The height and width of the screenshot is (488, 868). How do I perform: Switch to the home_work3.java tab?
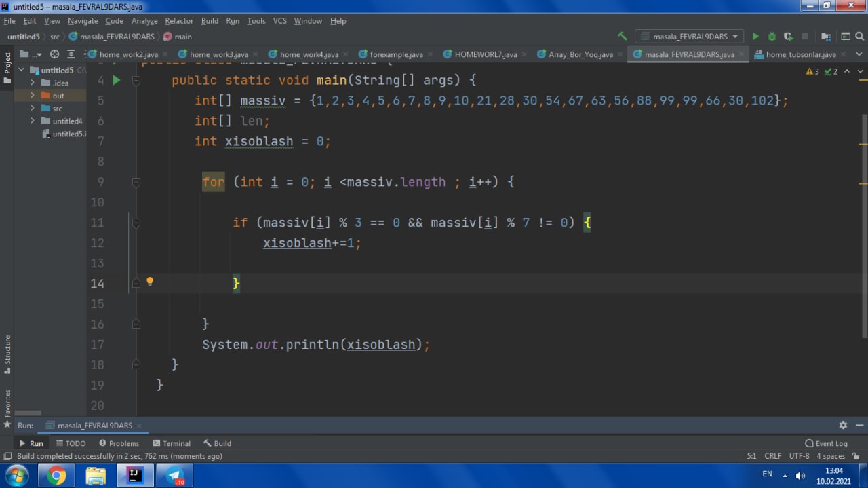pos(218,54)
